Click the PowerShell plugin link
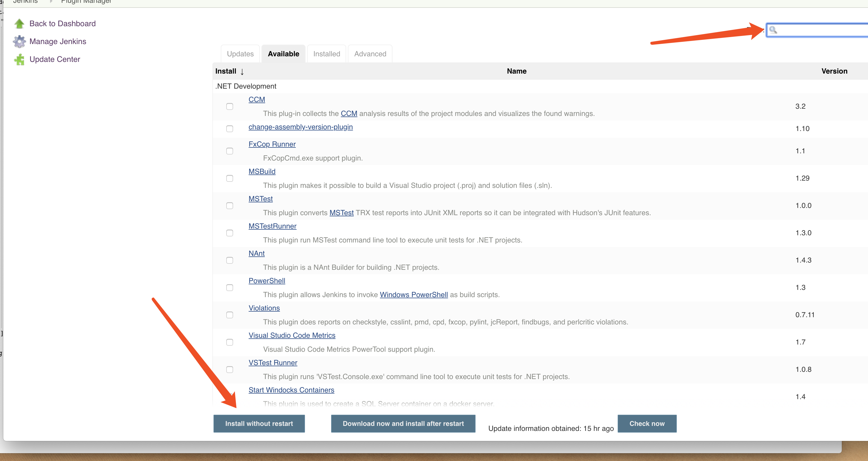The height and width of the screenshot is (461, 868). pos(266,281)
